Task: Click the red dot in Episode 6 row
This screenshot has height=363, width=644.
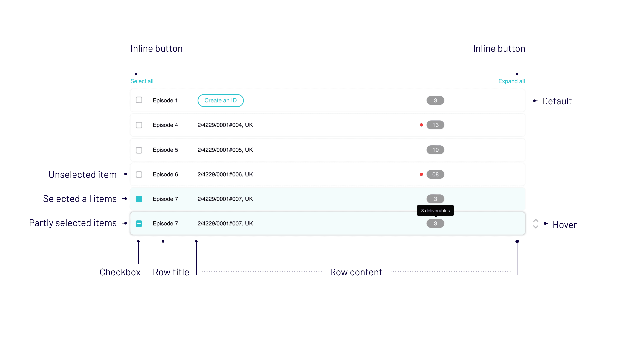Action: pyautogui.click(x=421, y=174)
